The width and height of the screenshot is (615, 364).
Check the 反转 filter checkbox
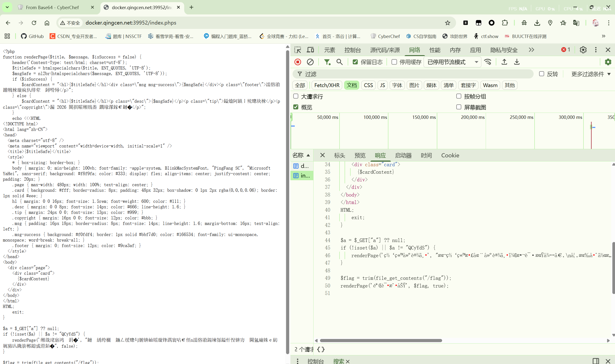coord(542,74)
